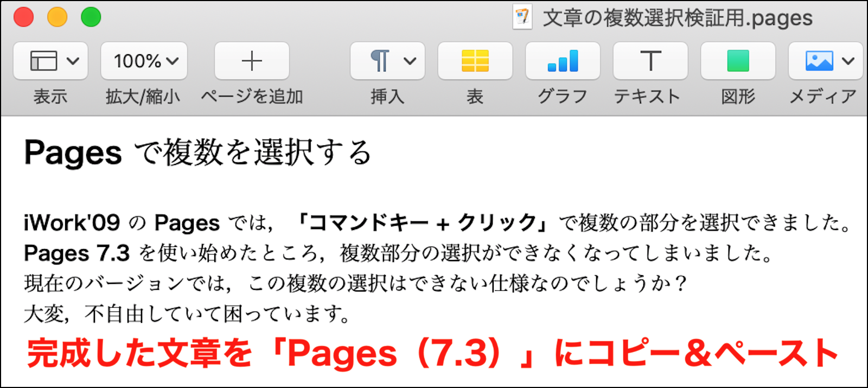Enter full screen with green button
The image size is (868, 388).
pos(91,17)
